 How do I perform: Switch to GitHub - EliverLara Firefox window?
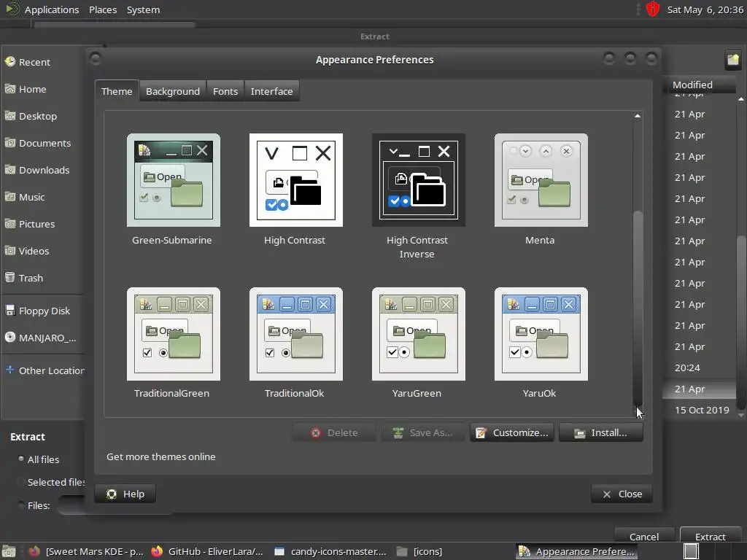pos(206,551)
